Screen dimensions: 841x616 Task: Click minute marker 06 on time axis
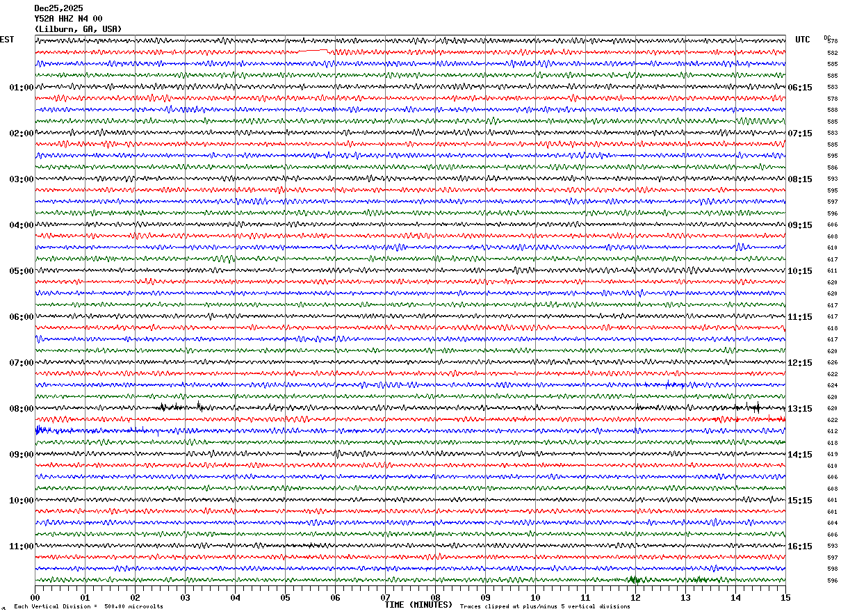coord(335,597)
